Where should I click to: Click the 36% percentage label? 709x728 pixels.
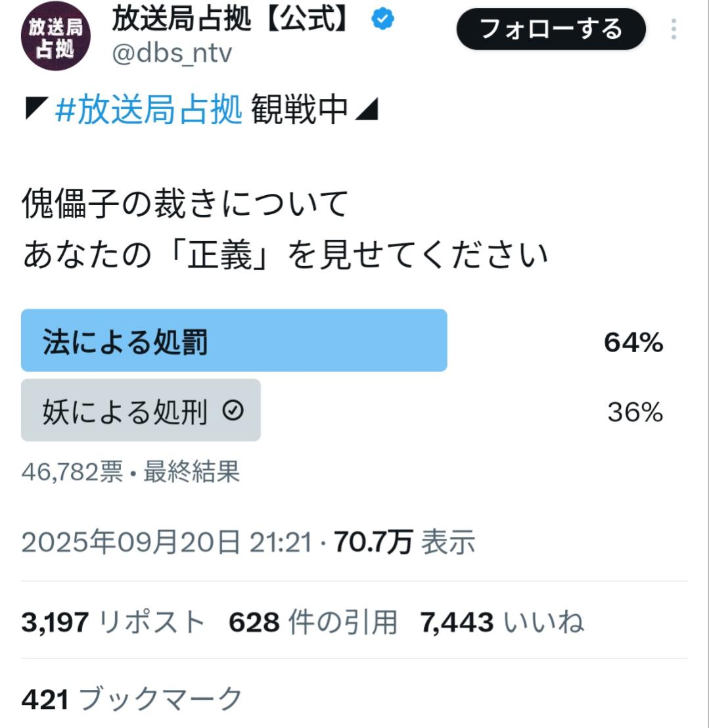pyautogui.click(x=635, y=413)
